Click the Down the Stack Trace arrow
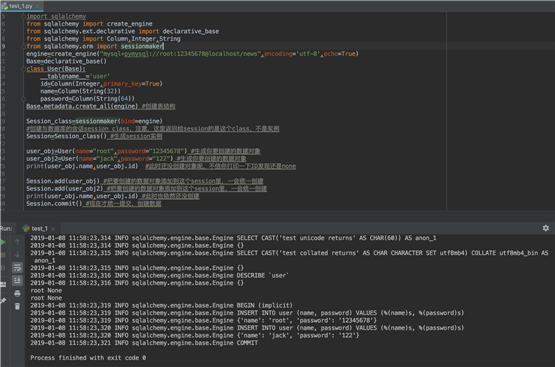 17,254
